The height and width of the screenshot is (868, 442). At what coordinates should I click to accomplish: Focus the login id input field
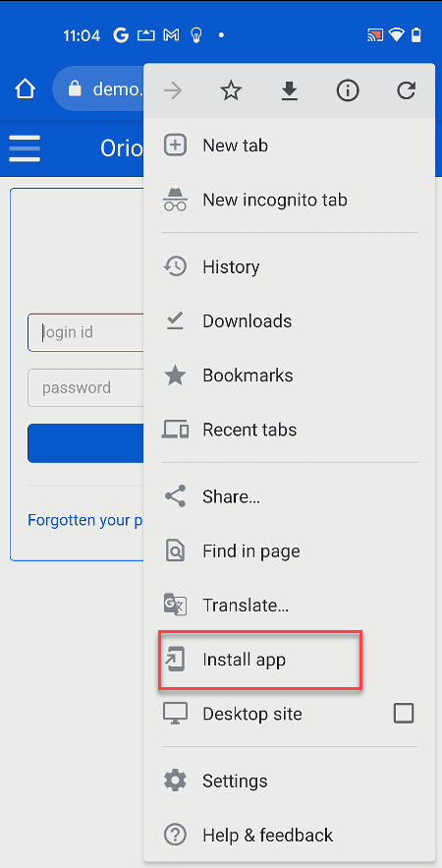tap(85, 332)
